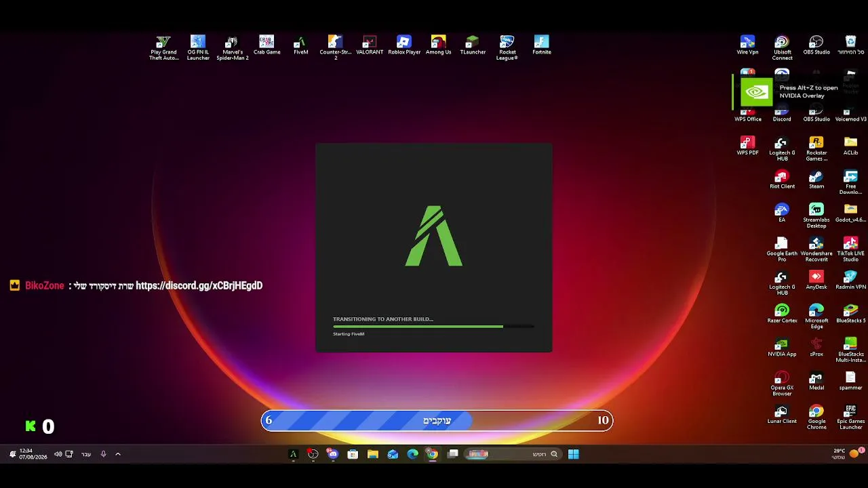Click the Voicemod V3 desktop label

click(850, 119)
